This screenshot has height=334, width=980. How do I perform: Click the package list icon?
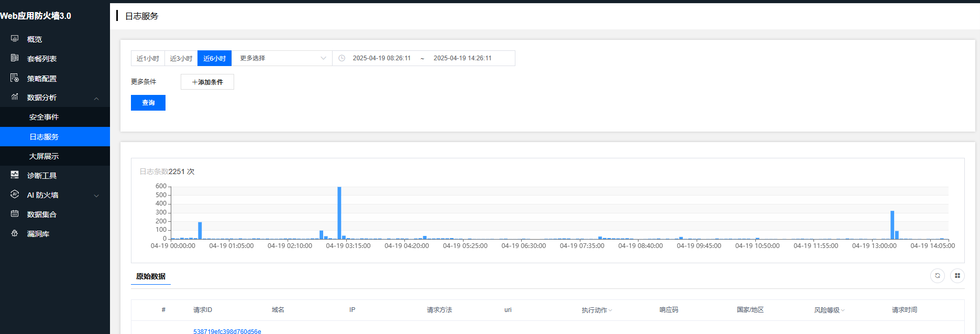[15, 58]
